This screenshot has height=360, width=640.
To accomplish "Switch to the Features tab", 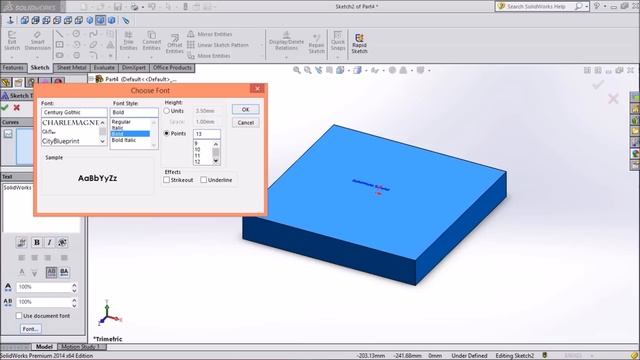I will pyautogui.click(x=13, y=68).
